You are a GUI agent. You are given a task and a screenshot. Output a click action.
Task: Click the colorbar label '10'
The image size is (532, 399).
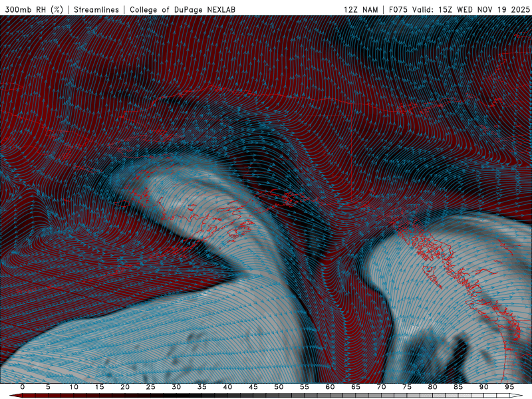click(74, 387)
